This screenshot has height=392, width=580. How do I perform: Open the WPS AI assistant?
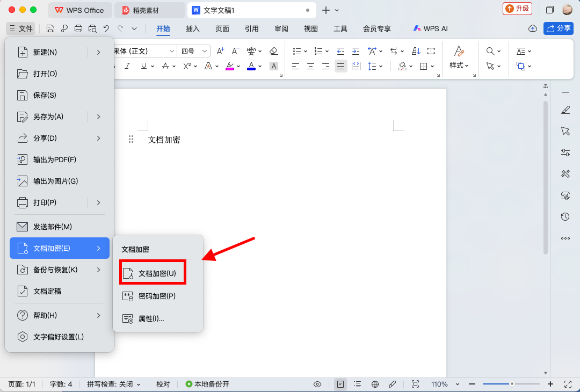point(430,28)
